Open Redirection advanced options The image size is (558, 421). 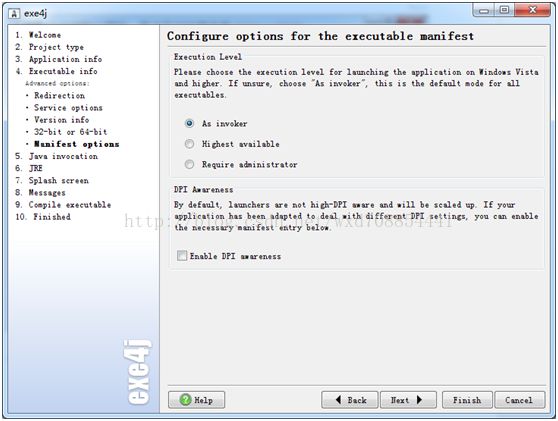[59, 95]
